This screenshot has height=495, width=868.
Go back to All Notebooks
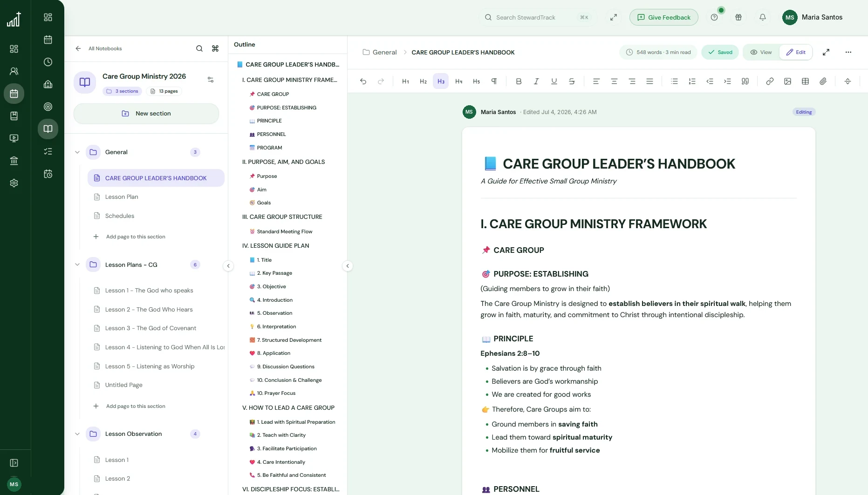[99, 48]
